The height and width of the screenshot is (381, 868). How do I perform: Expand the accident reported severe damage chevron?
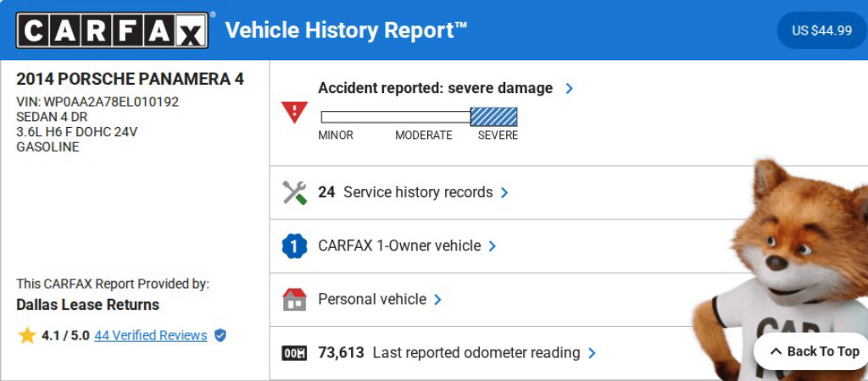[x=569, y=88]
